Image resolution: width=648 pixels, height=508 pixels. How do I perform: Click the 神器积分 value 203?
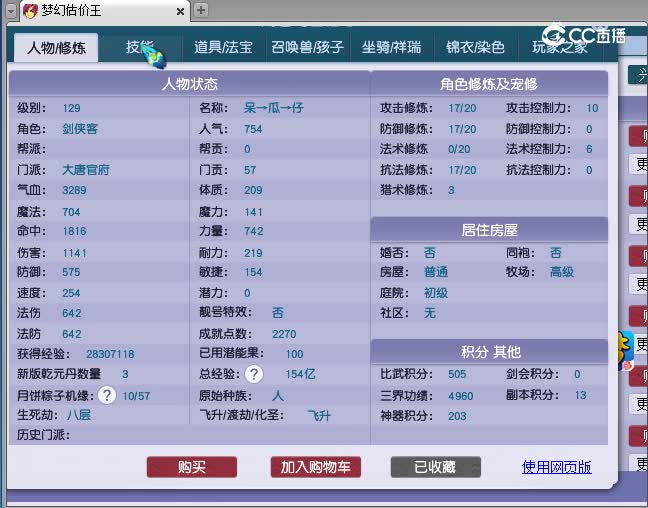pyautogui.click(x=457, y=416)
